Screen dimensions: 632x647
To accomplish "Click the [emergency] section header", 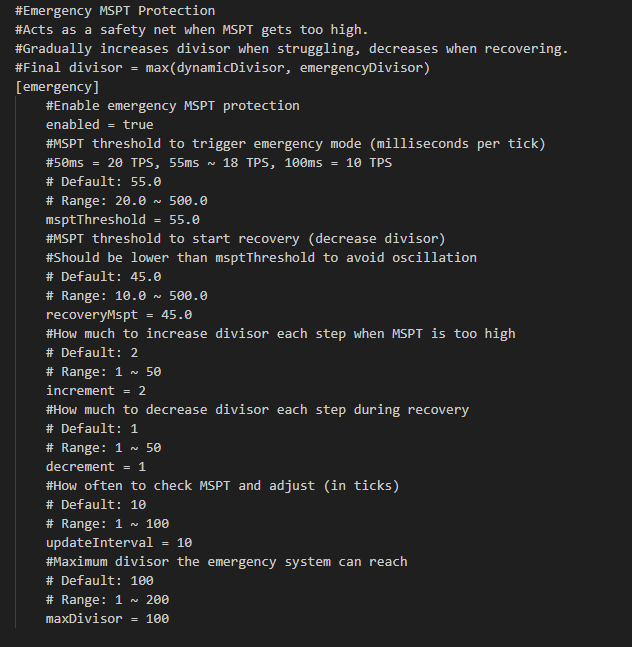I will click(x=57, y=87).
